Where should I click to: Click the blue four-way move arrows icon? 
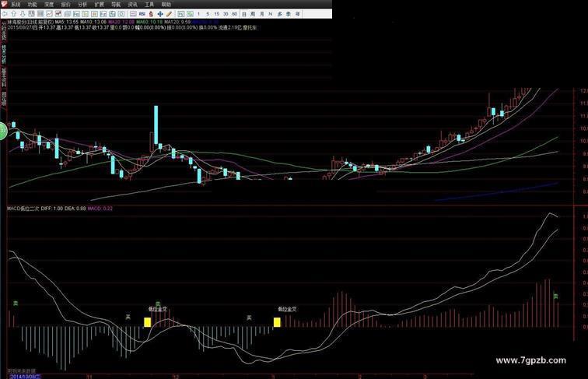[x=160, y=14]
